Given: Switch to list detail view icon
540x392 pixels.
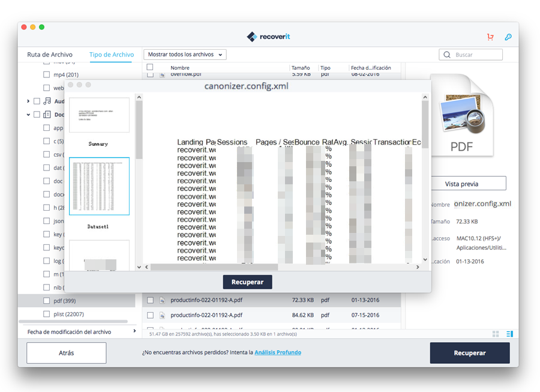Looking at the screenshot, I should [509, 334].
